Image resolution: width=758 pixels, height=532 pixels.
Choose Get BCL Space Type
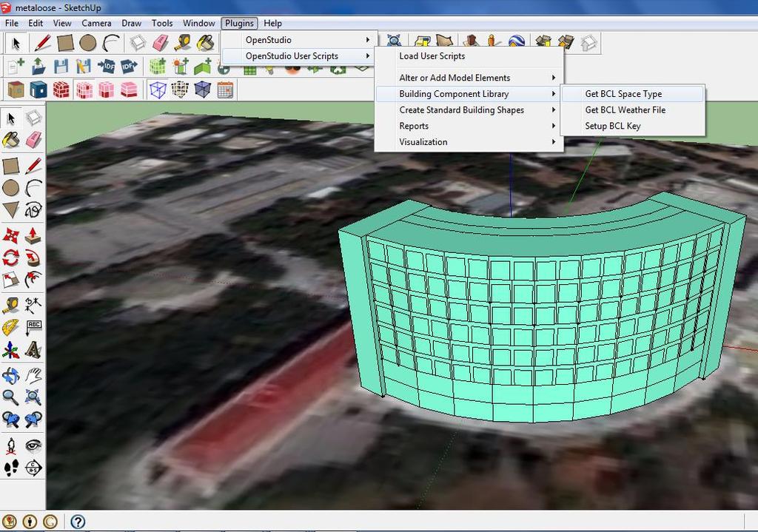(632, 94)
